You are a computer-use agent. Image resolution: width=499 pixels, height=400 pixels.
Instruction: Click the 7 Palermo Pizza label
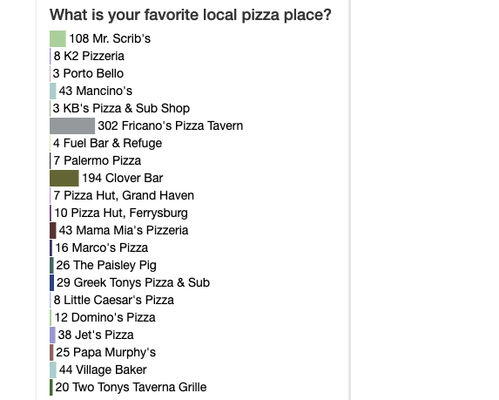97,161
